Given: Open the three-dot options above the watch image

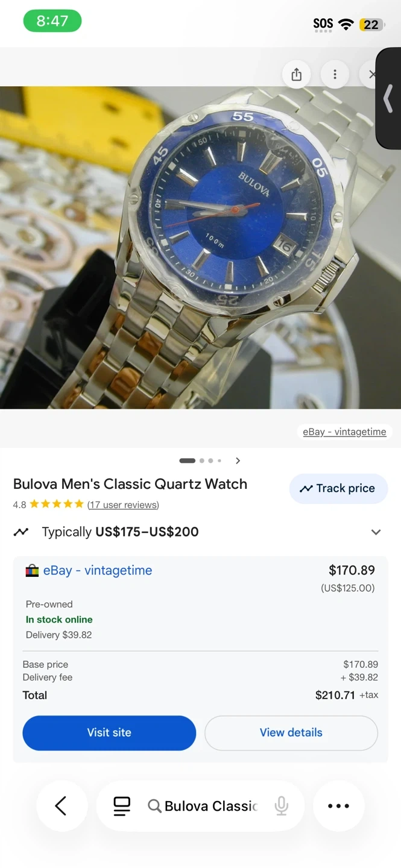Looking at the screenshot, I should 335,75.
